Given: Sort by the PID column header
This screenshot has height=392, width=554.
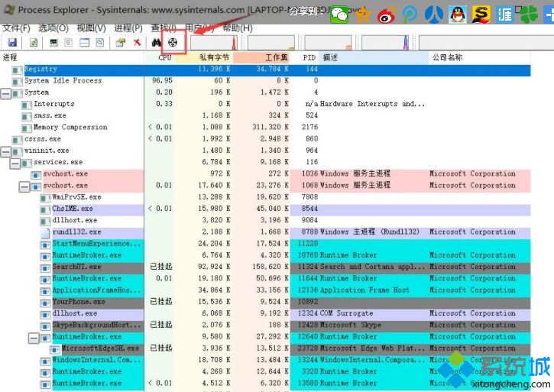Looking at the screenshot, I should (x=309, y=57).
